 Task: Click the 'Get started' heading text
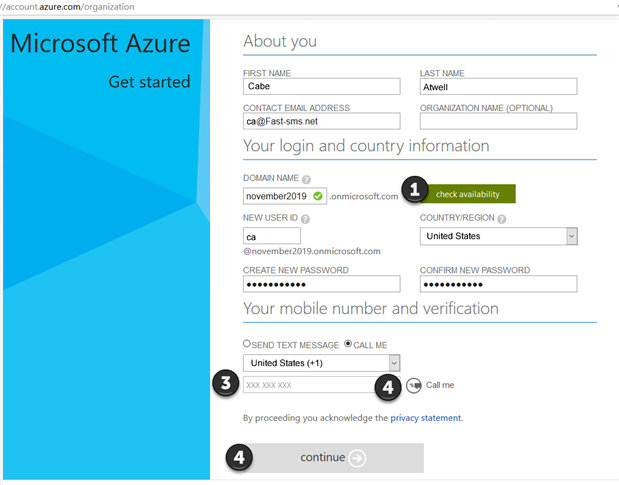pos(150,82)
